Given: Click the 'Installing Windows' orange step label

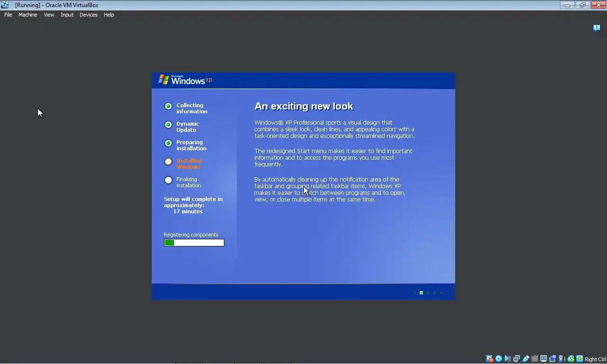Looking at the screenshot, I should tap(189, 164).
